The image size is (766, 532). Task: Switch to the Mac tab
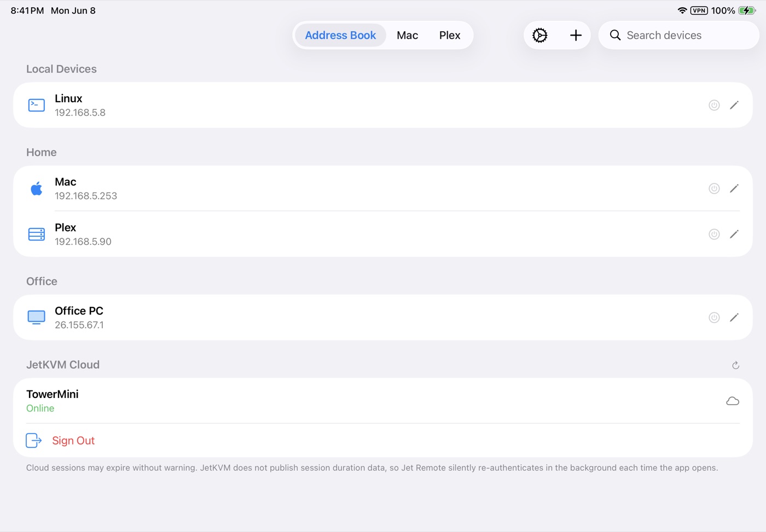pos(408,35)
